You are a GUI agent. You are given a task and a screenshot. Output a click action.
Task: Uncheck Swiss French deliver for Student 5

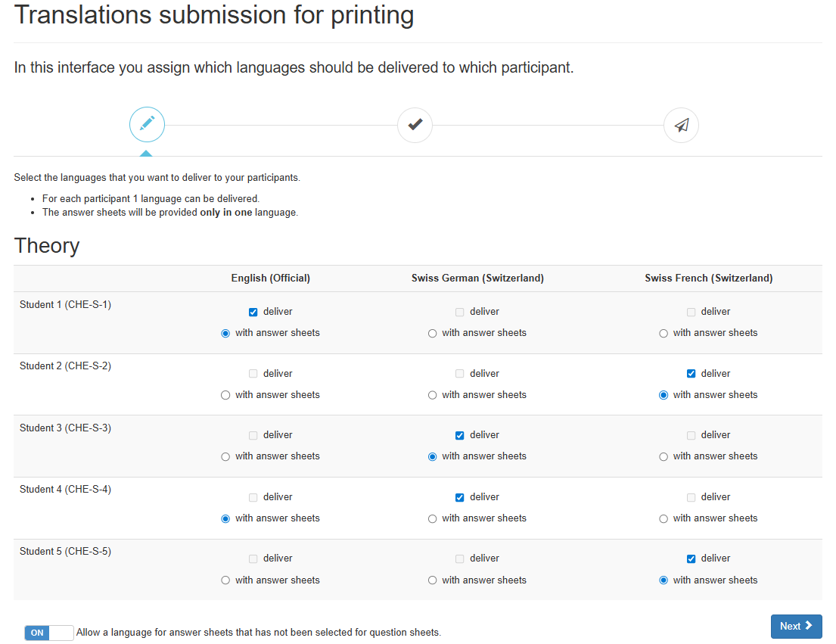click(691, 558)
